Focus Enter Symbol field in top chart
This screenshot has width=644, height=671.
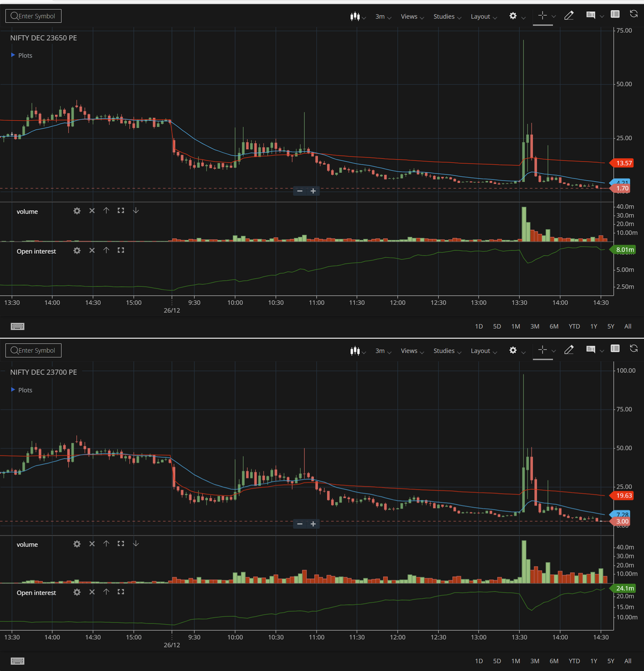[34, 16]
